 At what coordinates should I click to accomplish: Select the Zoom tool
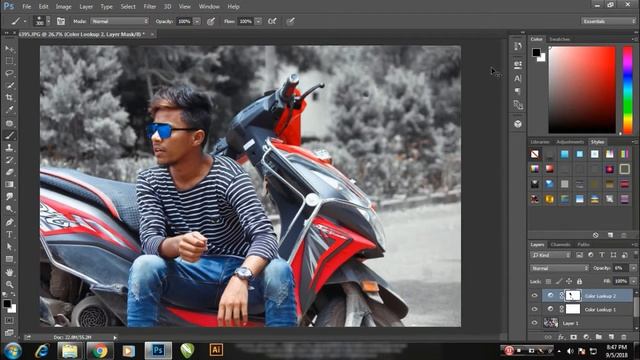click(x=9, y=284)
